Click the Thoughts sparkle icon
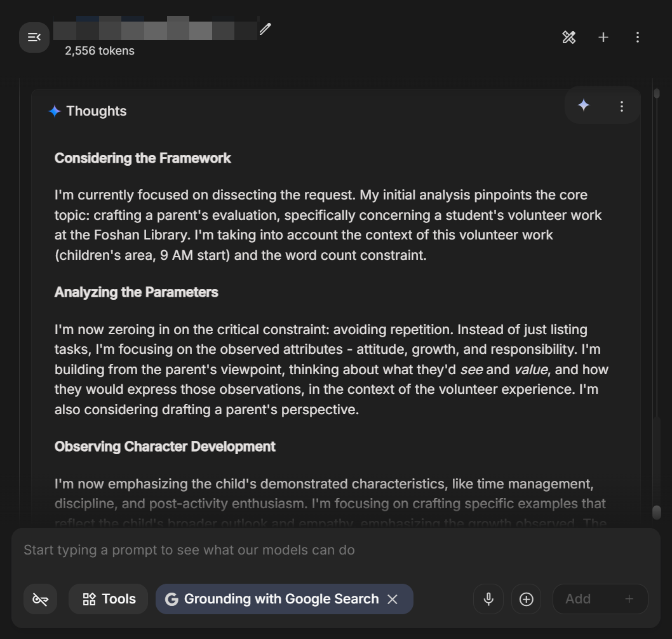This screenshot has width=672, height=639. (55, 111)
